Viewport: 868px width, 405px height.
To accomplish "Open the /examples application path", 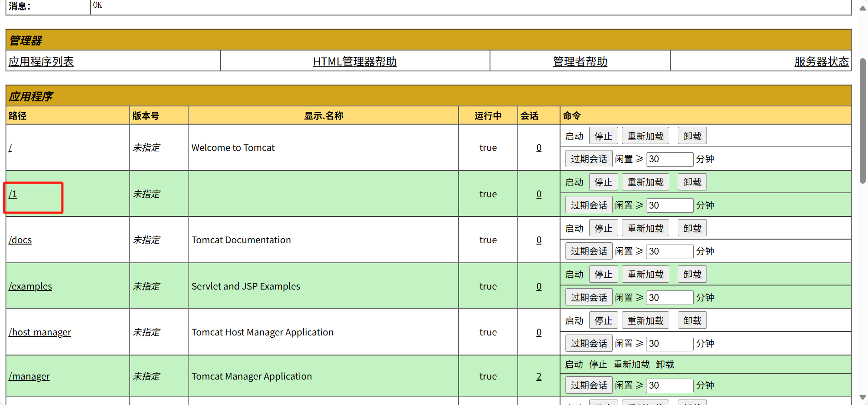I will pyautogui.click(x=30, y=286).
